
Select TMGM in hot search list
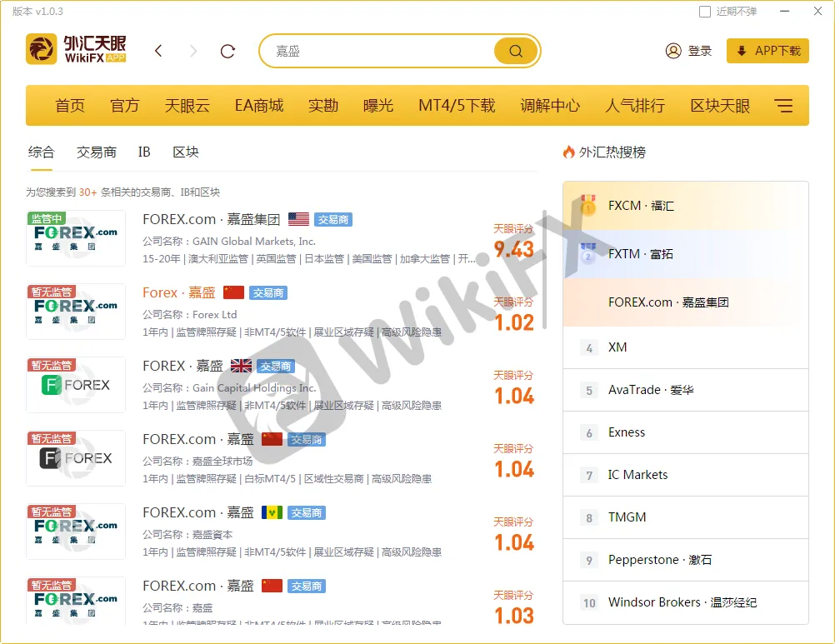(x=686, y=518)
